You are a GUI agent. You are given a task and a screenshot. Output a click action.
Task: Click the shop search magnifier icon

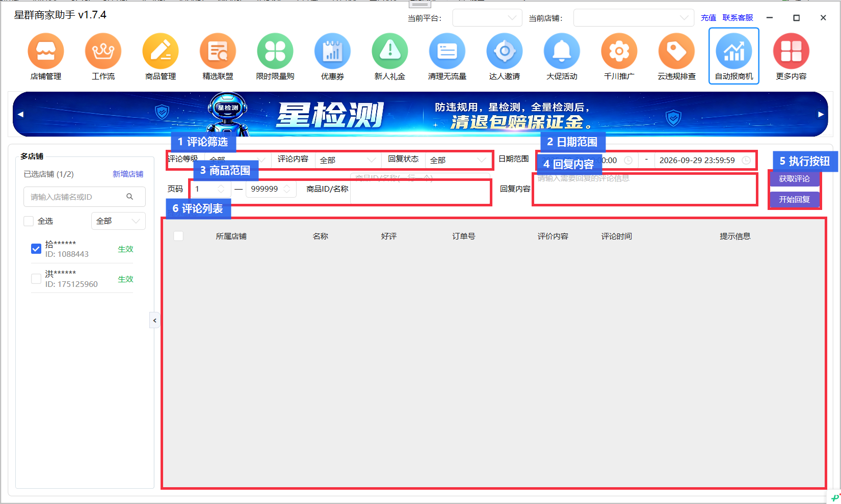130,197
